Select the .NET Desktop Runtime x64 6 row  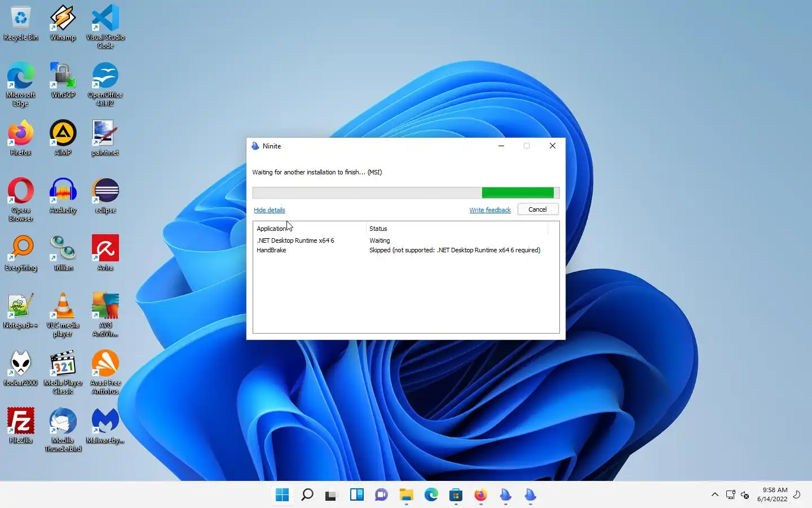(x=406, y=240)
